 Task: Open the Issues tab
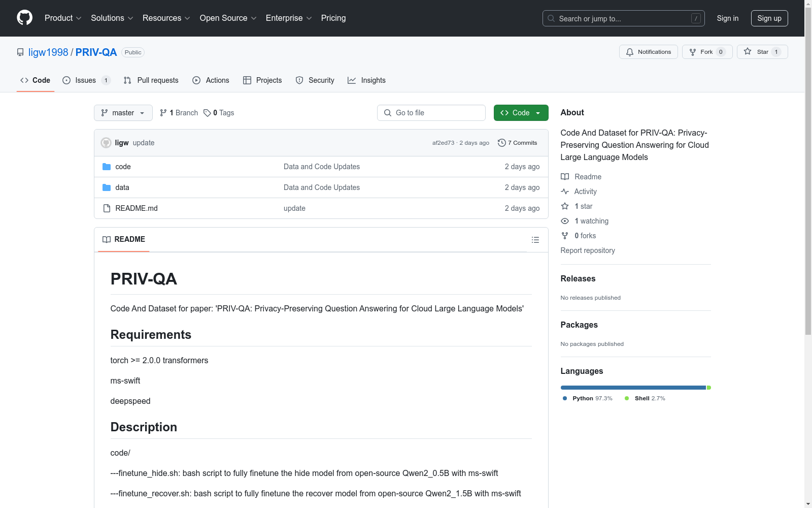click(x=86, y=80)
